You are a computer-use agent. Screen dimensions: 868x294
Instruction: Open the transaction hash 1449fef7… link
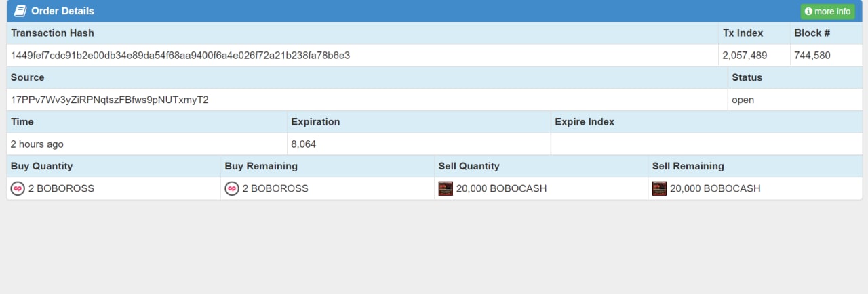pyautogui.click(x=180, y=56)
